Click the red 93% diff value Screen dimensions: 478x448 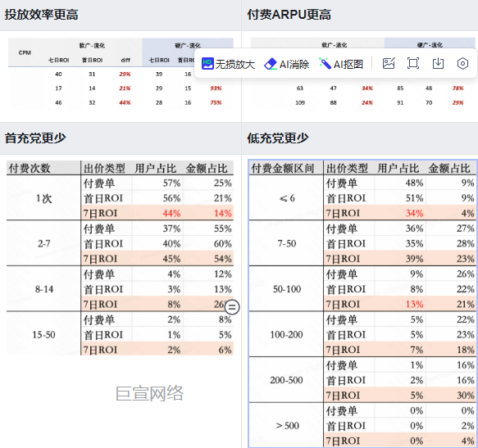[216, 88]
